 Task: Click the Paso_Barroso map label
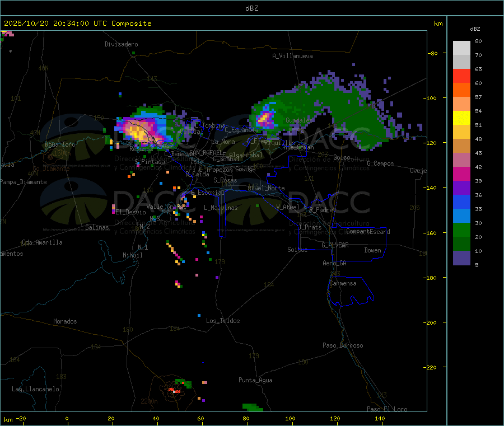click(343, 346)
